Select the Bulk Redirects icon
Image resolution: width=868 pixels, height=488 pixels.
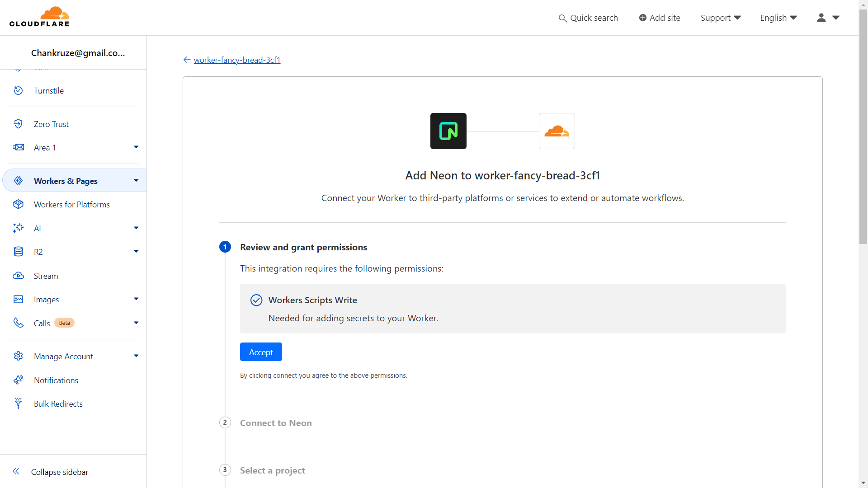[x=18, y=404]
